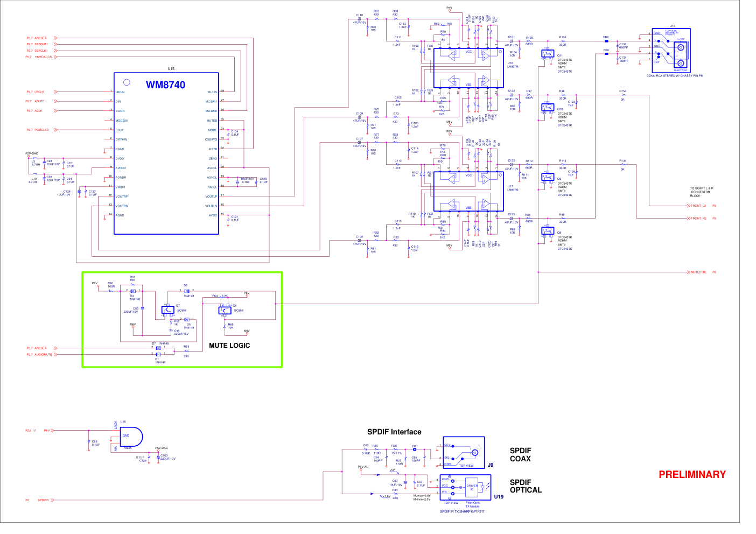The height and width of the screenshot is (534, 756).
Task: Select the J16 RCA stereo connector symbol
Action: coord(670,51)
